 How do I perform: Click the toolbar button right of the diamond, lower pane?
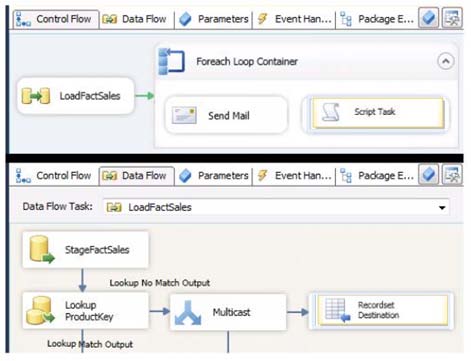click(452, 175)
